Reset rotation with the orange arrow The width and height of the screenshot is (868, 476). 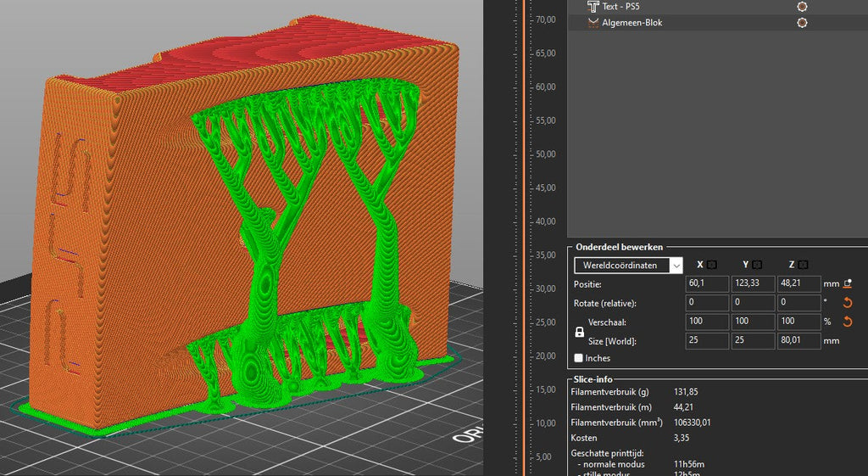[848, 303]
